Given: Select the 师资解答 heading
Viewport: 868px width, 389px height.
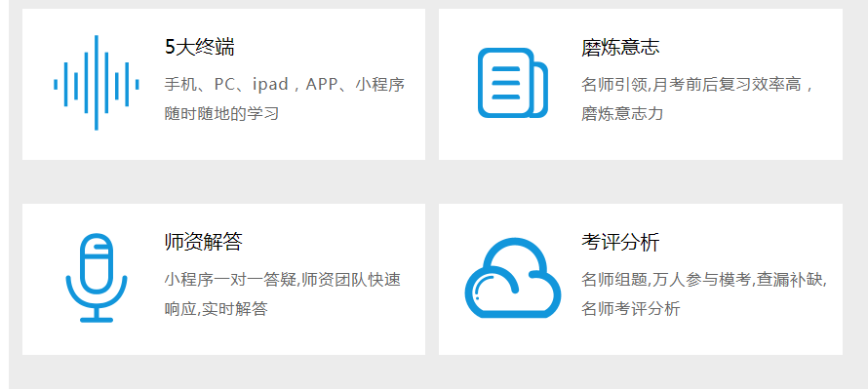Looking at the screenshot, I should [203, 243].
